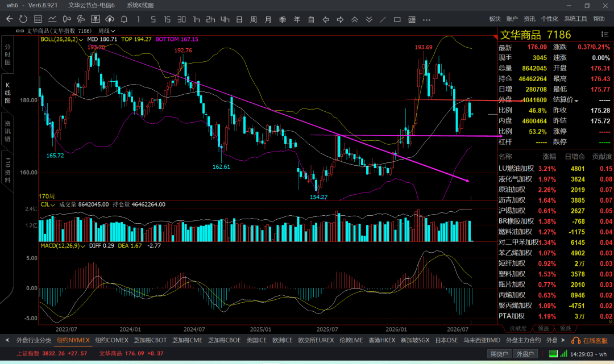The width and height of the screenshot is (614, 364).
Task: Open the quote list table icon
Action: (x=38, y=19)
